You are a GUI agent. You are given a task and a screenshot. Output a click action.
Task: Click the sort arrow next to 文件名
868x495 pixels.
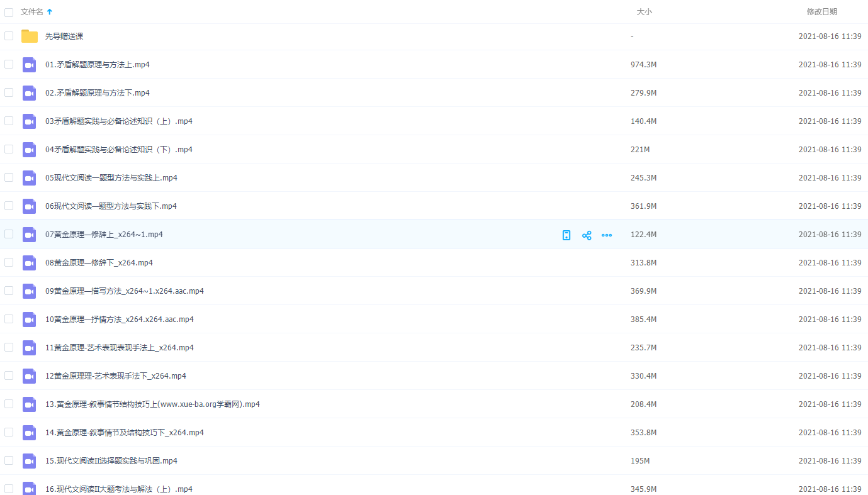click(x=50, y=12)
